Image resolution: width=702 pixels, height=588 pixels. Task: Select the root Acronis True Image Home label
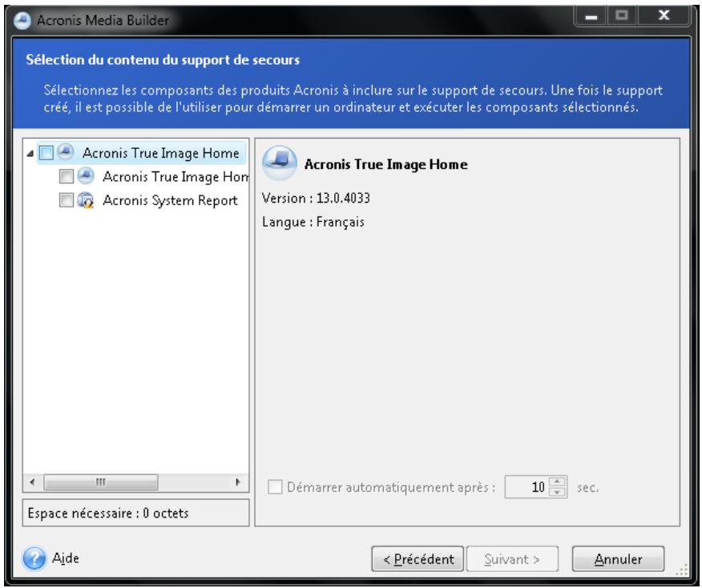pyautogui.click(x=161, y=153)
